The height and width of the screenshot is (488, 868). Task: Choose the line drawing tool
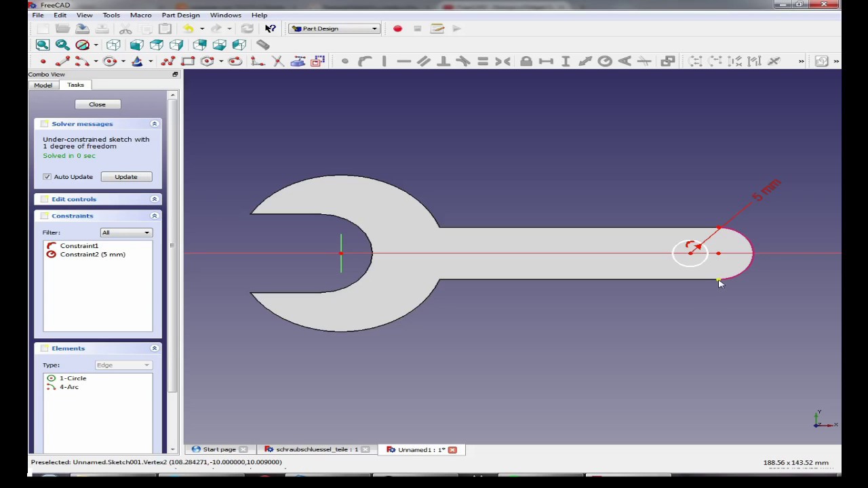tap(62, 62)
